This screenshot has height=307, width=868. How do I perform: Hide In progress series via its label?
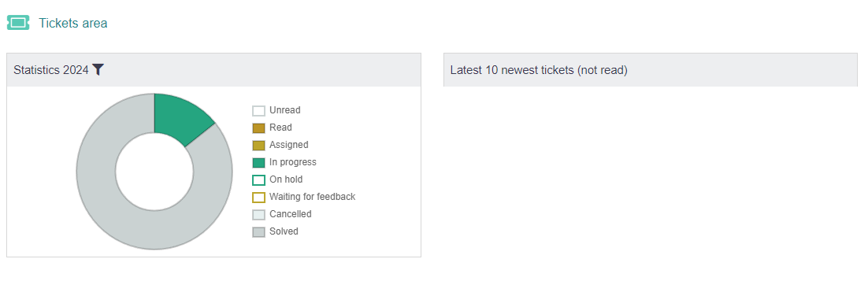coord(293,162)
